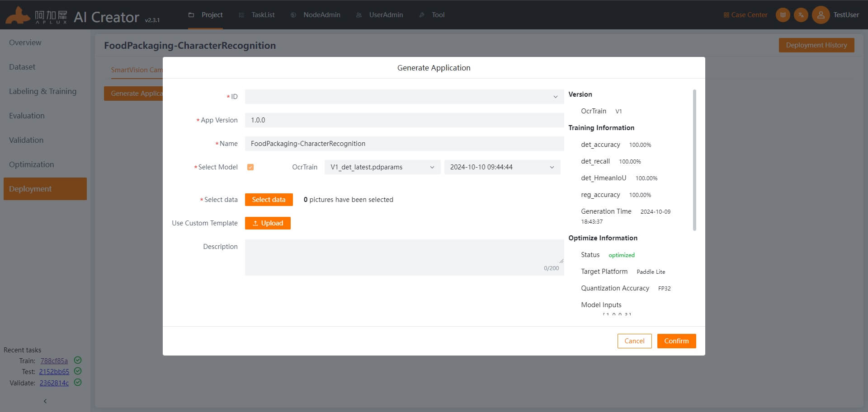Viewport: 868px width, 412px height.
Task: Click the Train task success check icon
Action: tap(78, 360)
